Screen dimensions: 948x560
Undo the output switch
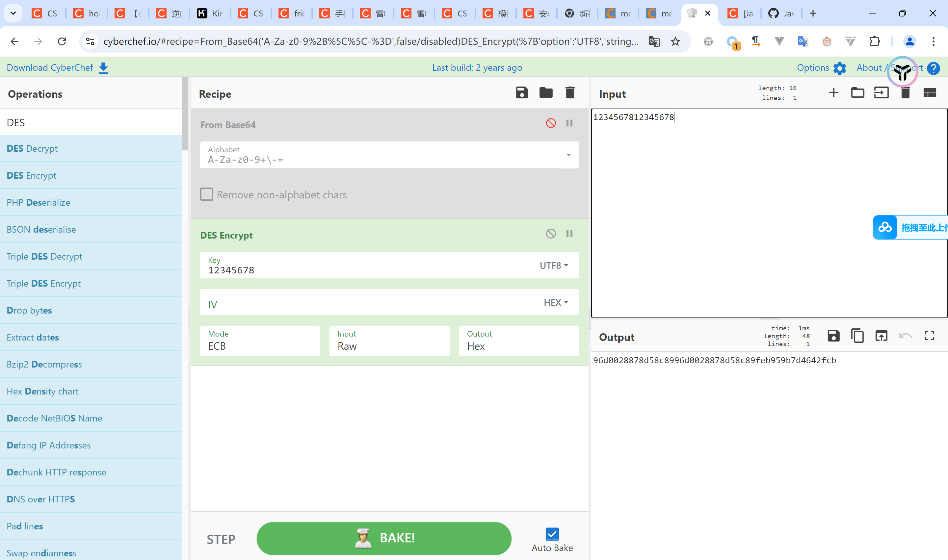click(x=905, y=336)
